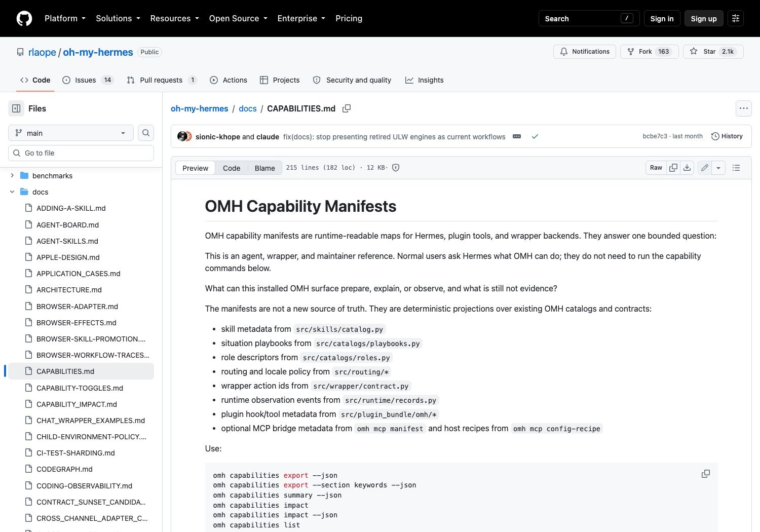Open Security and quality tab
The height and width of the screenshot is (532, 760).
click(x=352, y=80)
